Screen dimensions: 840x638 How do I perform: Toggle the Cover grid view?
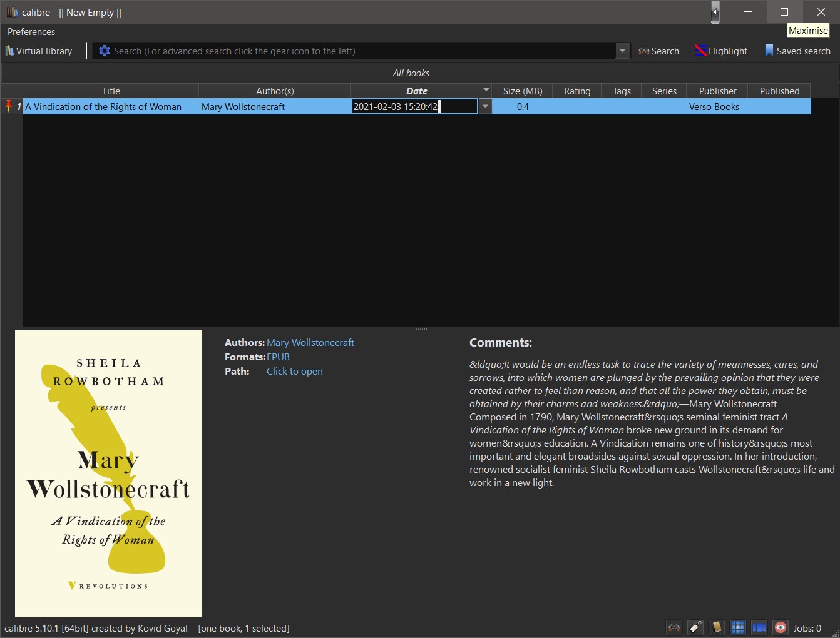tap(738, 627)
